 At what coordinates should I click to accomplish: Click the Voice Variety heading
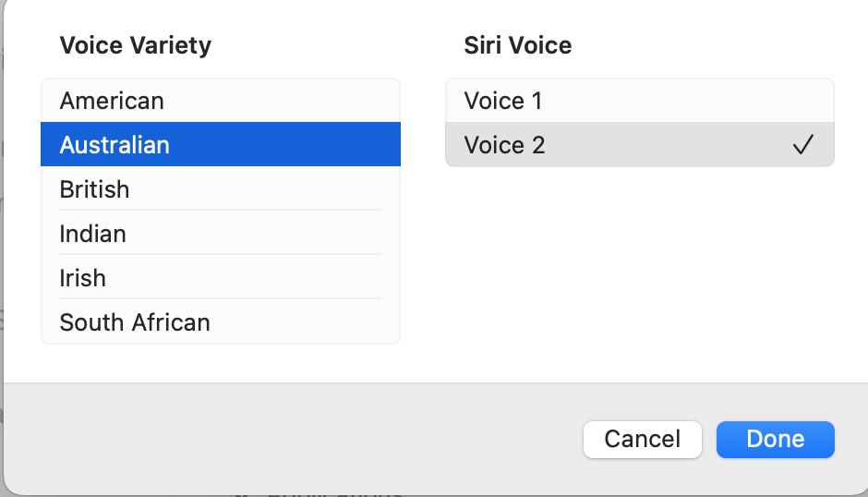coord(135,45)
